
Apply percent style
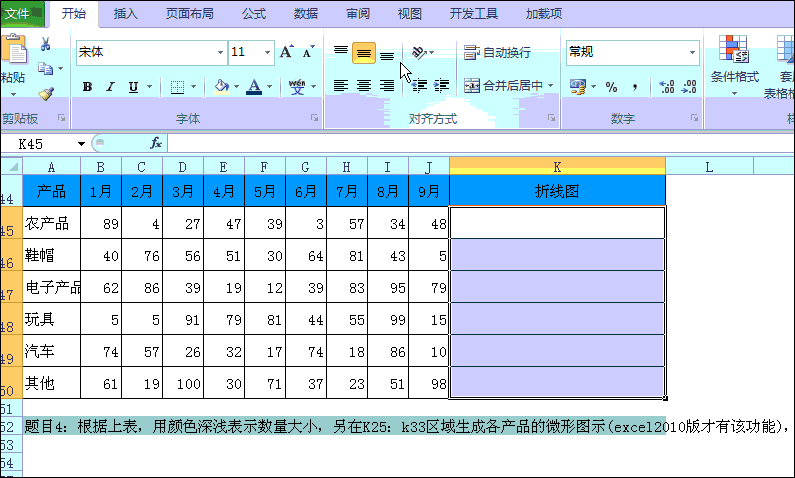(x=611, y=87)
